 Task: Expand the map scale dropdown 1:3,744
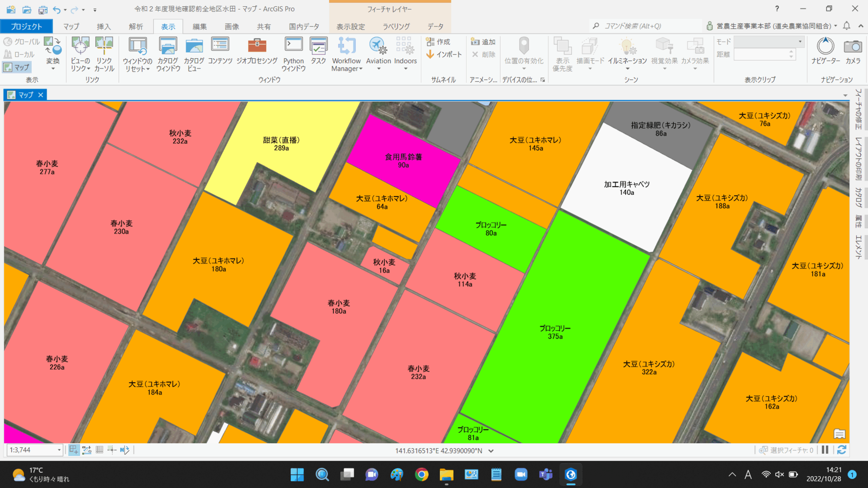(x=59, y=450)
